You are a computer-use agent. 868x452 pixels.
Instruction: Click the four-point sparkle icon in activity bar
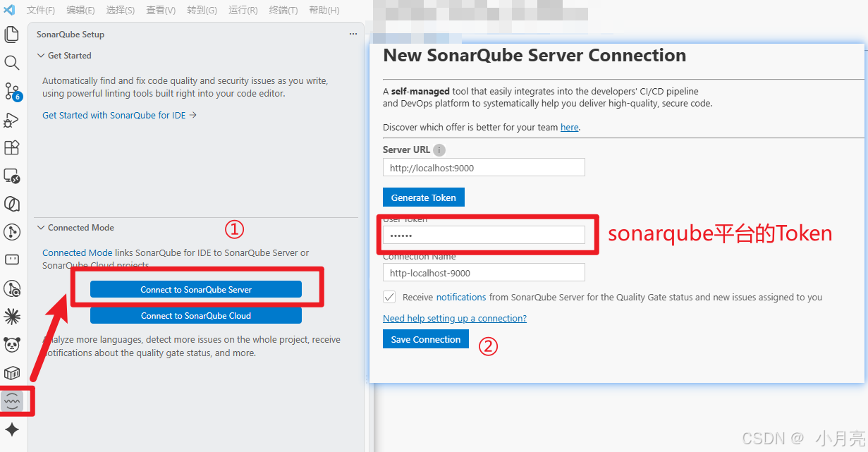12,429
